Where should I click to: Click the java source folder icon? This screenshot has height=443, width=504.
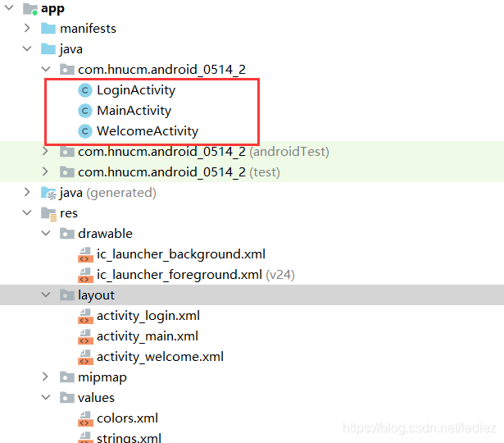[x=48, y=49]
